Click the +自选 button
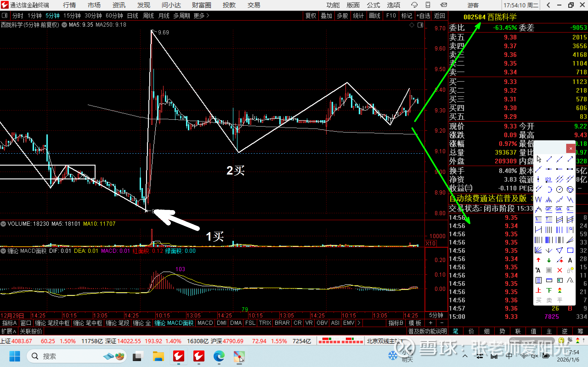This screenshot has height=367, width=588. pyautogui.click(x=423, y=16)
